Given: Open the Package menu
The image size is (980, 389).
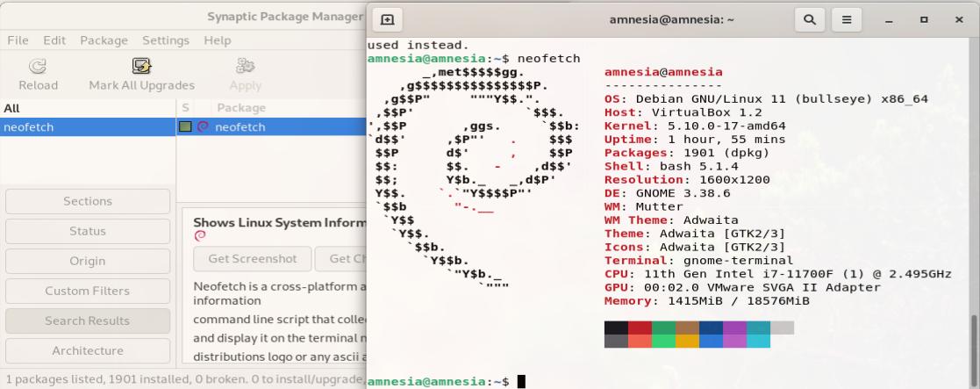Looking at the screenshot, I should tap(104, 40).
